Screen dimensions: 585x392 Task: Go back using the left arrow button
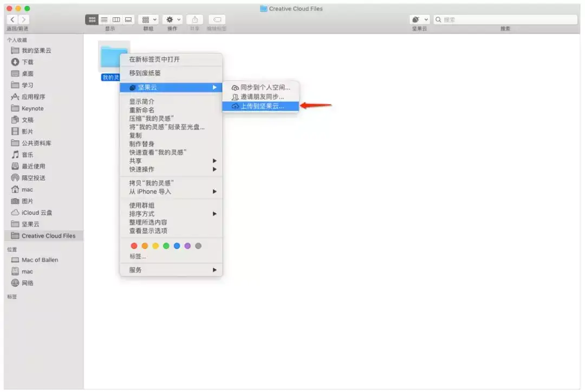click(12, 19)
